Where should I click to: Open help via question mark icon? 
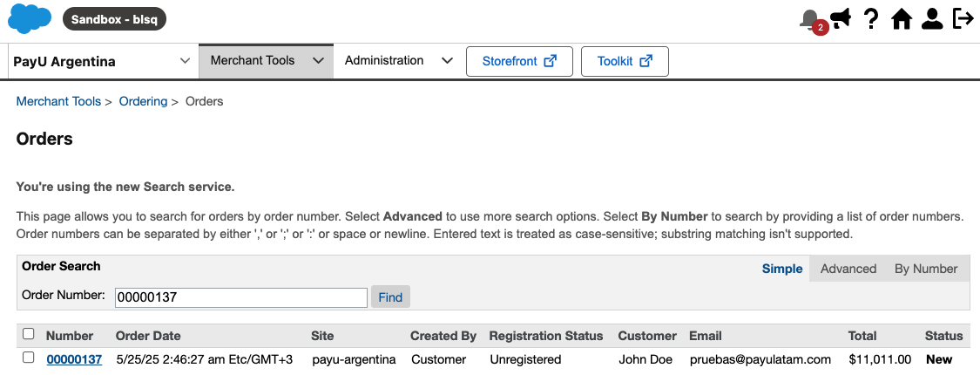(870, 19)
